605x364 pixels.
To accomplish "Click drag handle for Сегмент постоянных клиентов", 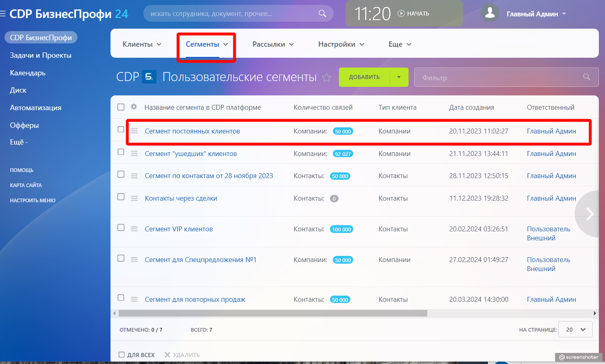I will click(134, 131).
